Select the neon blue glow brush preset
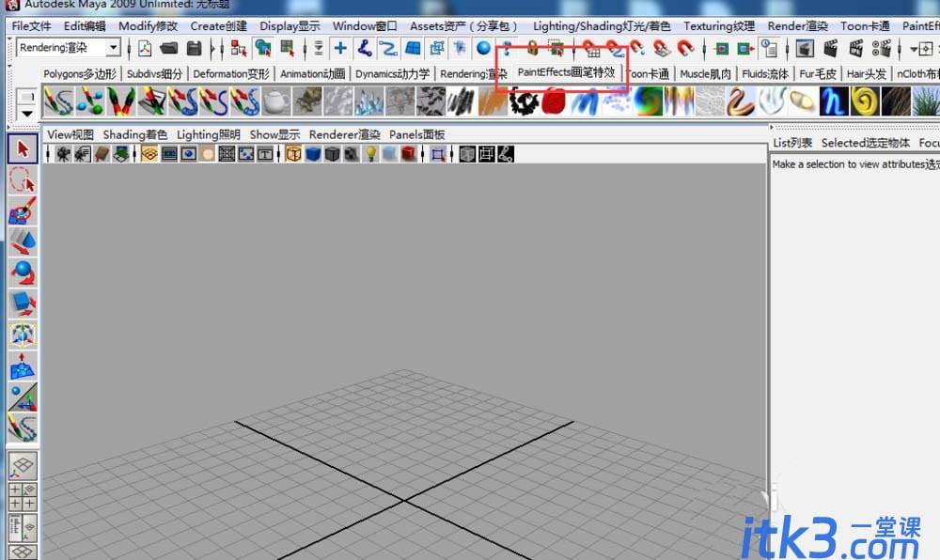The image size is (940, 560). click(x=833, y=101)
